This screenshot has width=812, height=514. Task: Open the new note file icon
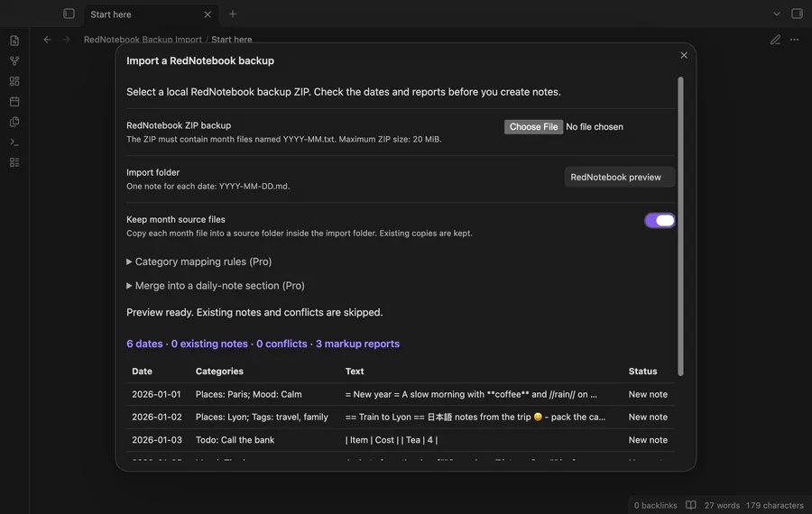click(14, 41)
